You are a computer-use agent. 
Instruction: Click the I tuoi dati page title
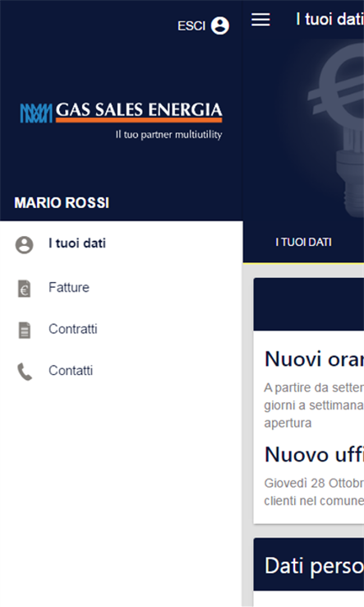pyautogui.click(x=329, y=20)
